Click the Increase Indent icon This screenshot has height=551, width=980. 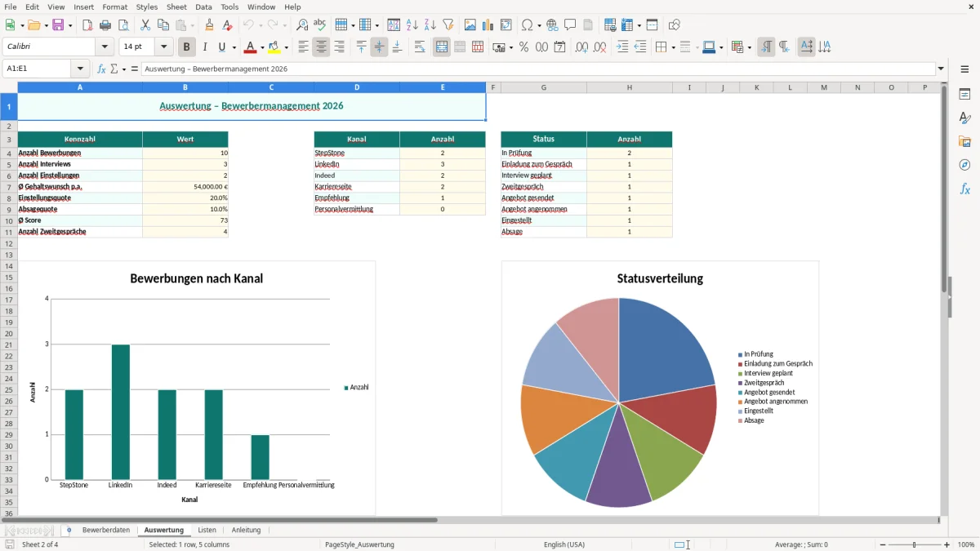pyautogui.click(x=622, y=47)
